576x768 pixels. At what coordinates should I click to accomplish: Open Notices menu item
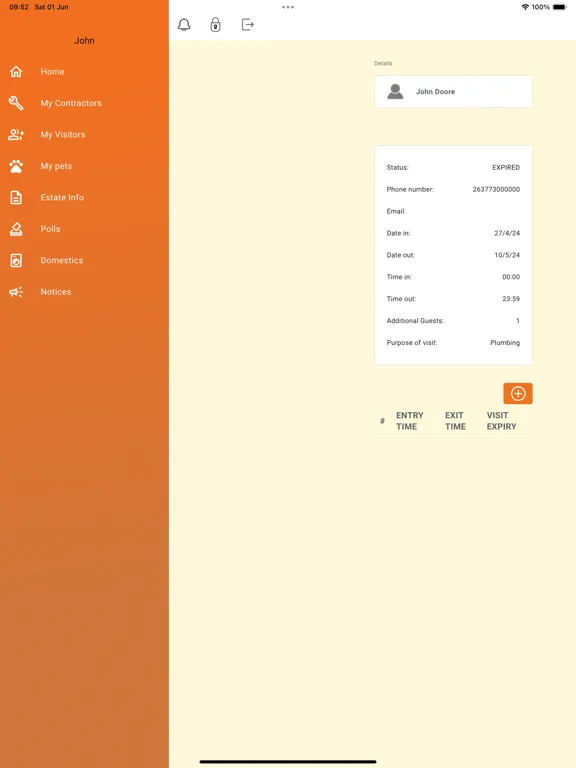pos(56,292)
